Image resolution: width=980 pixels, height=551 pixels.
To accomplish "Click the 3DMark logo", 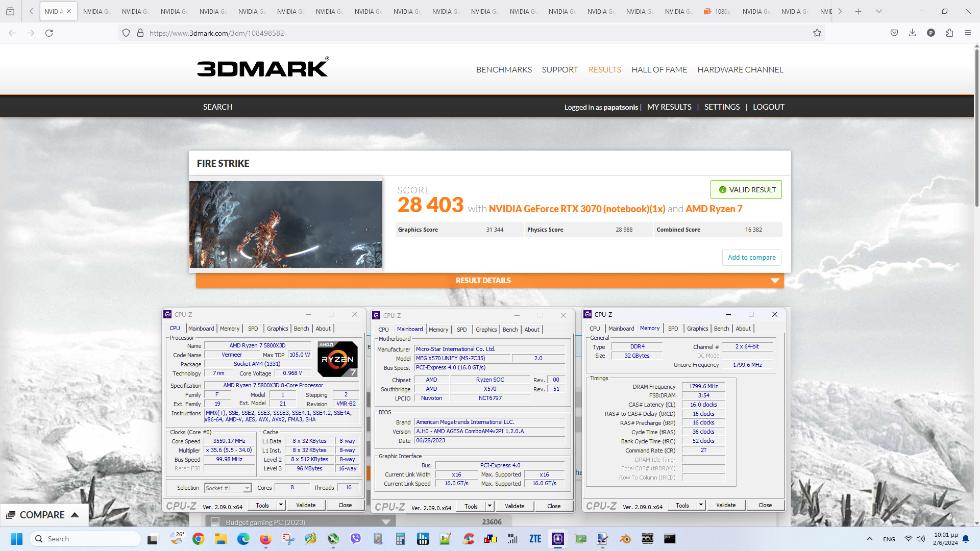I will (x=263, y=67).
